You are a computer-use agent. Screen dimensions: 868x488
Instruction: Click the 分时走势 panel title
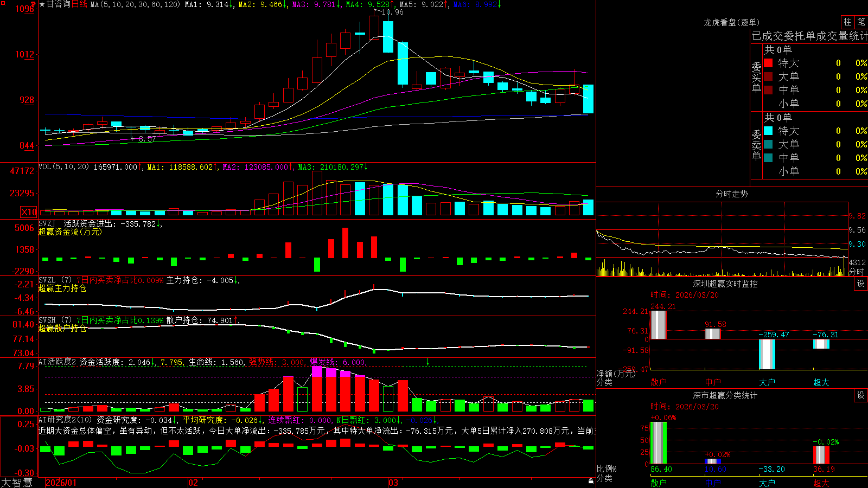click(731, 194)
